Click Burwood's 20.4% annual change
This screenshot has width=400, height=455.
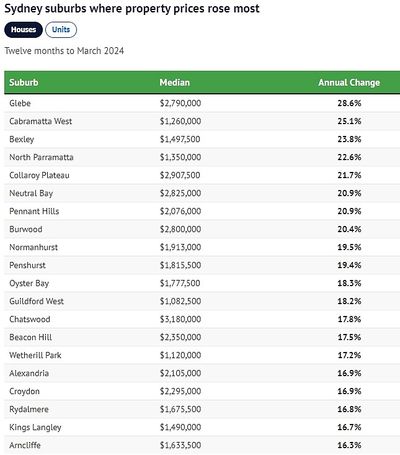tap(349, 229)
